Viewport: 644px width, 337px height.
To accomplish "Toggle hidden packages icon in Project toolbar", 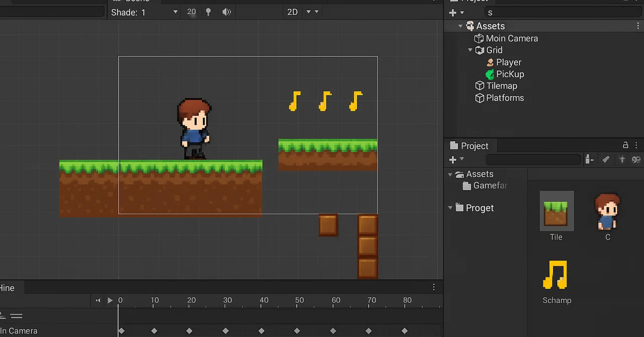I will click(x=636, y=159).
